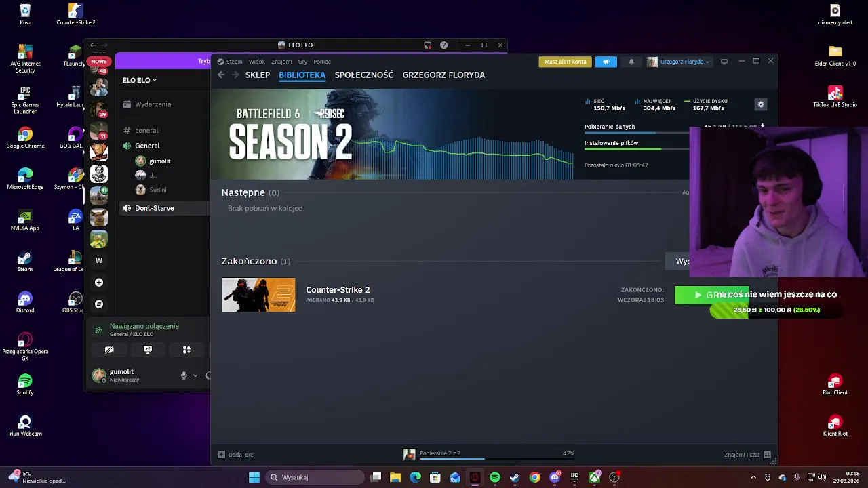Image resolution: width=868 pixels, height=488 pixels.
Task: Toggle Discord camera in voice panel
Action: point(109,350)
